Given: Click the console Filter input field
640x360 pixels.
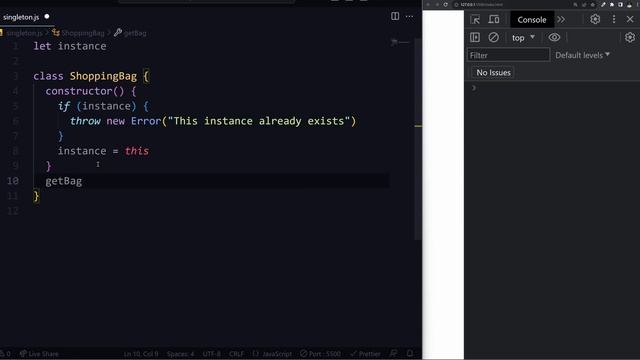Looking at the screenshot, I should 508,55.
